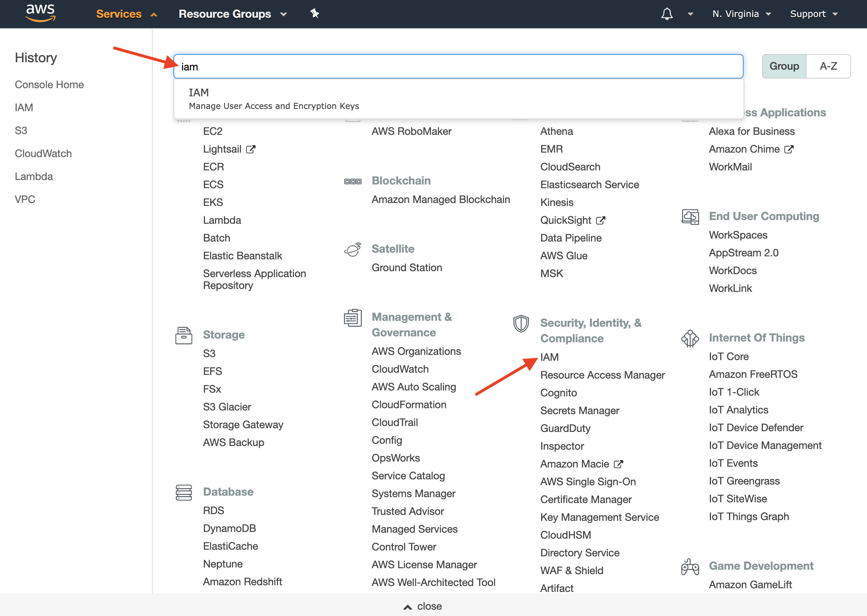Open Console Home from History
Screen dimensions: 867x616
pos(49,84)
